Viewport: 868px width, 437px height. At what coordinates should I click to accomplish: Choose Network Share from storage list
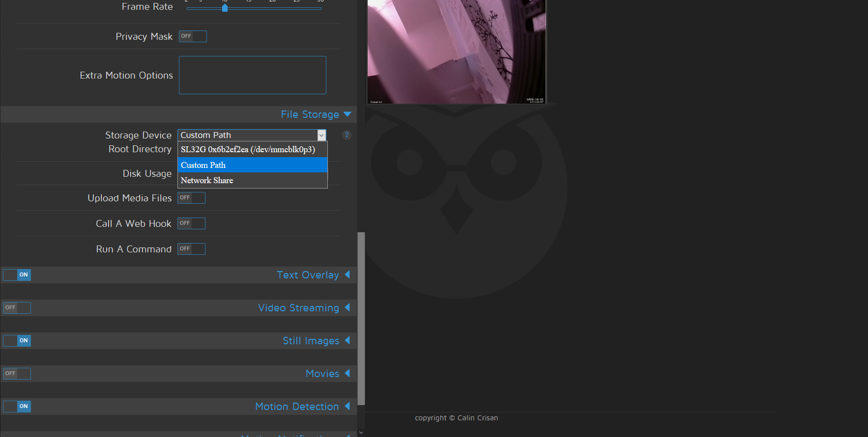(x=253, y=180)
